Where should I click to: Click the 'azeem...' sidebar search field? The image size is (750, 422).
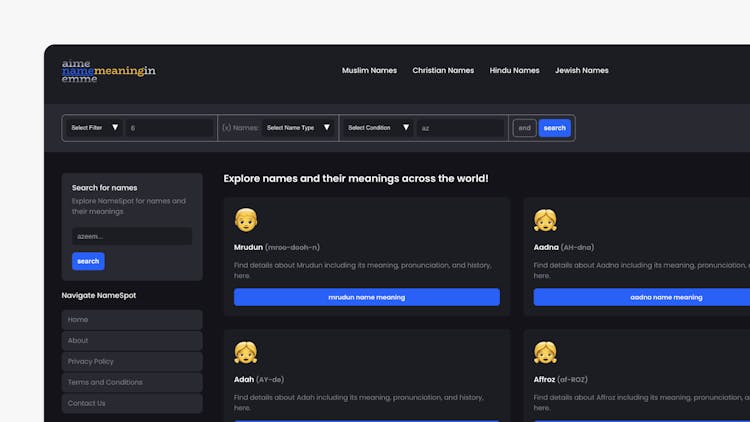131,237
